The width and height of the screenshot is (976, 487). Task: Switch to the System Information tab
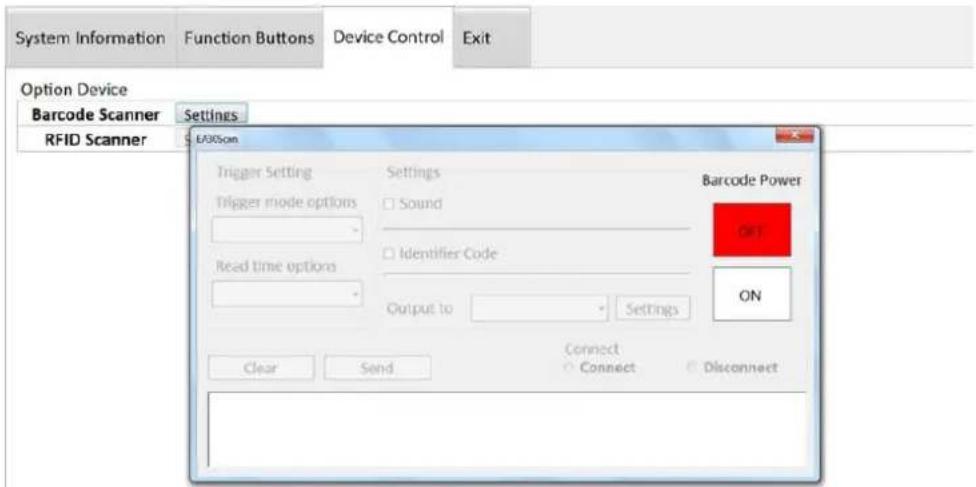tap(90, 38)
